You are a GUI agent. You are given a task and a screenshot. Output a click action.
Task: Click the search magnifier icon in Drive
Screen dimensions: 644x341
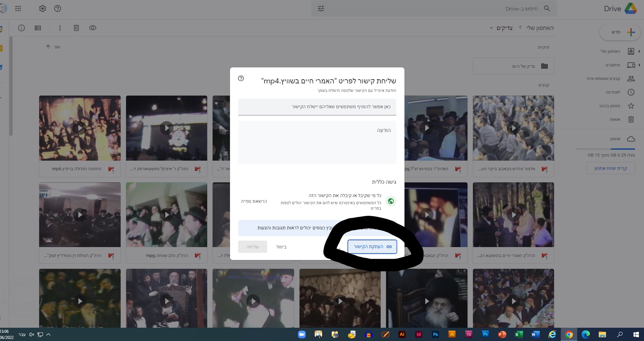click(x=547, y=9)
